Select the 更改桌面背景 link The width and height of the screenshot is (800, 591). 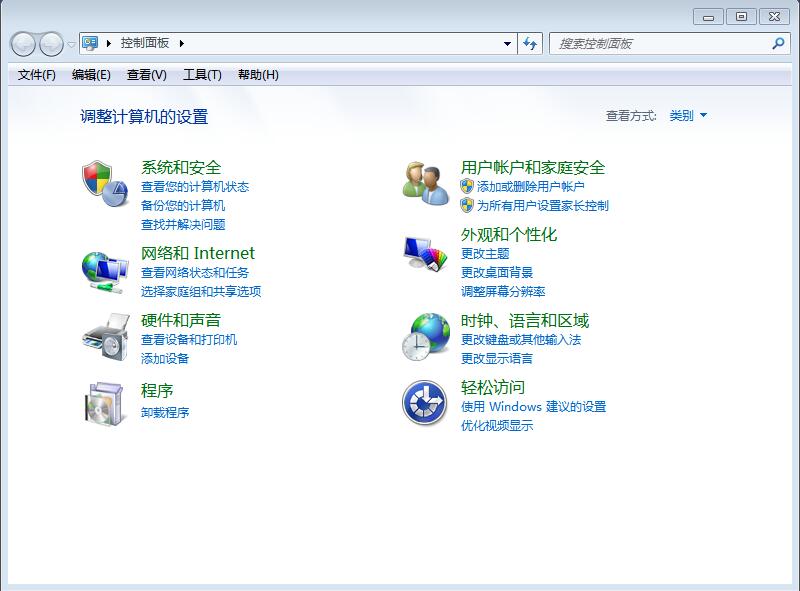point(497,272)
